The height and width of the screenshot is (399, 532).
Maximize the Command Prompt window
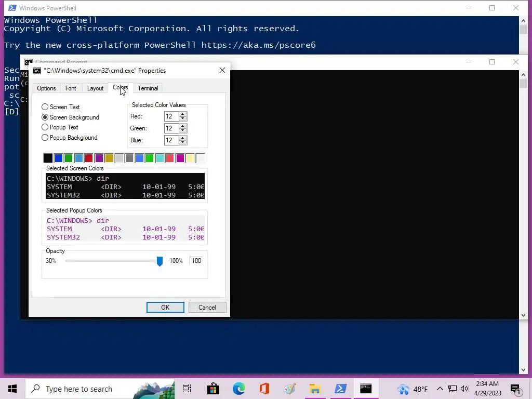(x=492, y=62)
